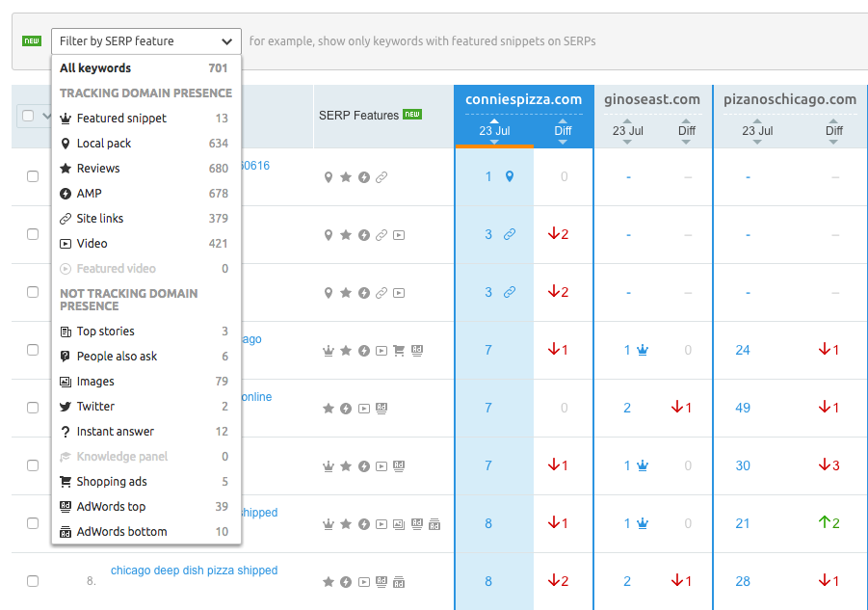Click the conniespizza.com column header
The height and width of the screenshot is (610, 868).
pyautogui.click(x=524, y=99)
